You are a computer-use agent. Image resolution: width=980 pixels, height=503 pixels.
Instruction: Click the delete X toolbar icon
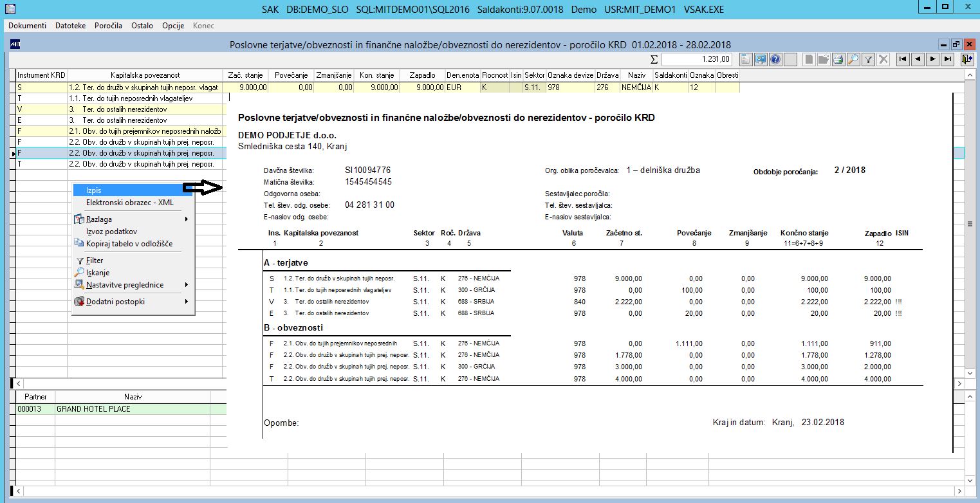click(883, 59)
